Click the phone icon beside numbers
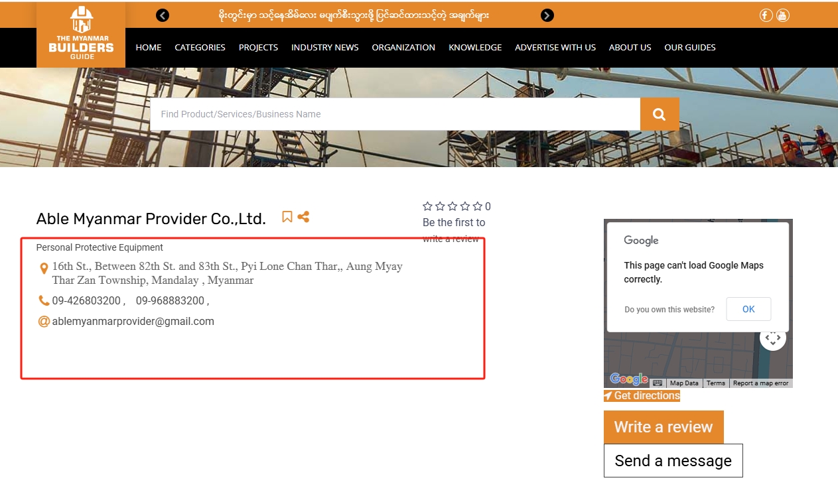The width and height of the screenshot is (838, 504). pos(44,300)
